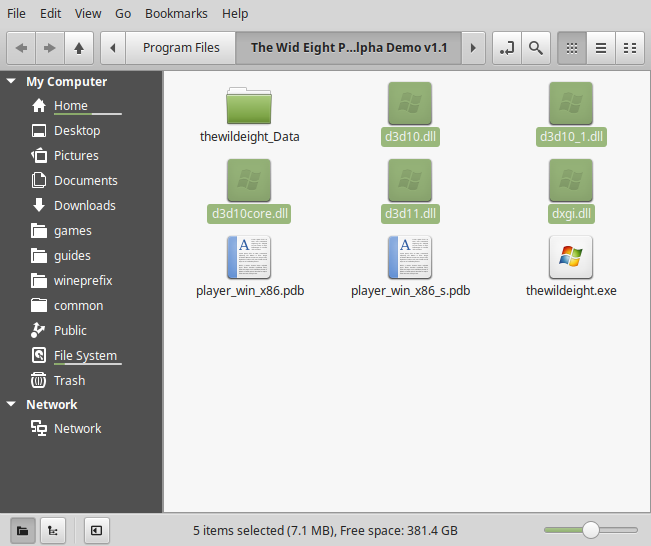Select the d3d11.dll file icon
Image resolution: width=651 pixels, height=546 pixels.
pos(410,180)
